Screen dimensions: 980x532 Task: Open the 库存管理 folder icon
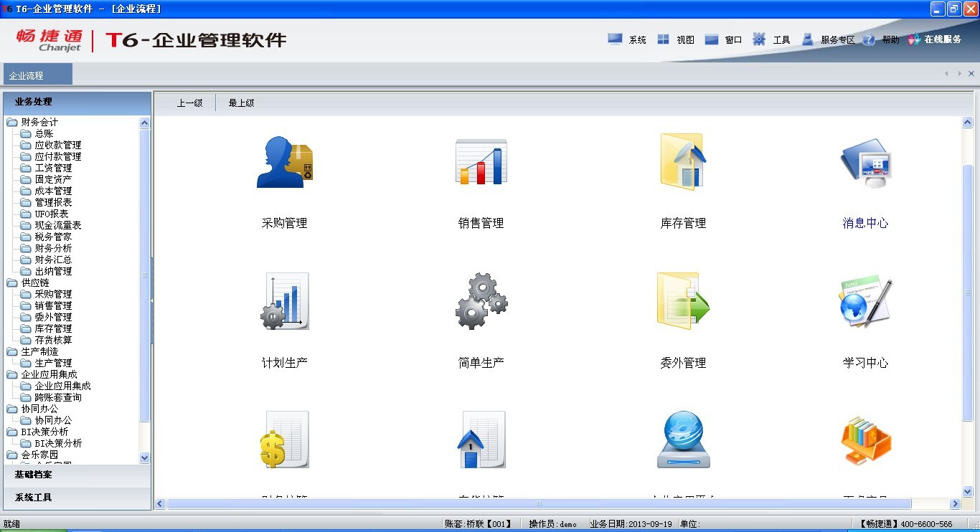click(x=683, y=162)
